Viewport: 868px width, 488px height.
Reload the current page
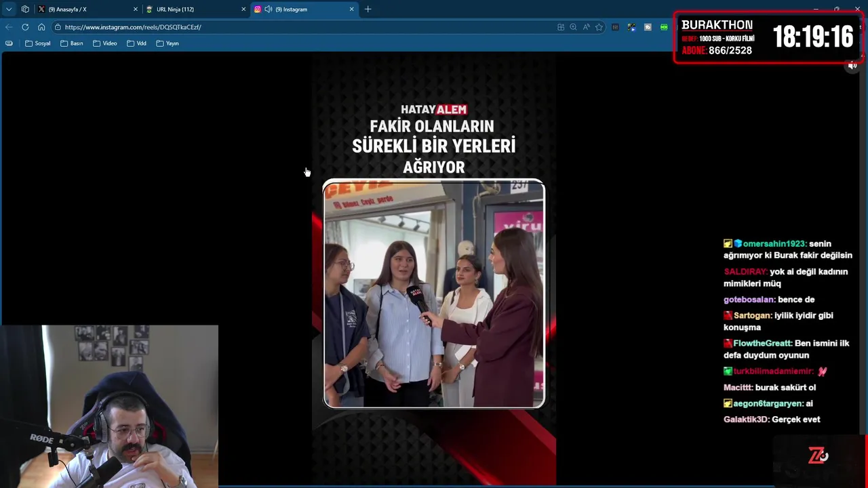[25, 27]
